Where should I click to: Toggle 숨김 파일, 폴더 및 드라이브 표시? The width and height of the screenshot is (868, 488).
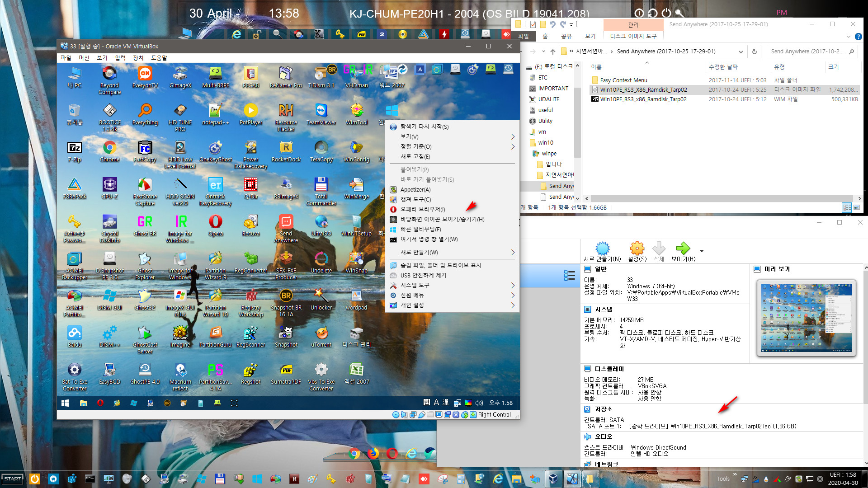click(452, 265)
